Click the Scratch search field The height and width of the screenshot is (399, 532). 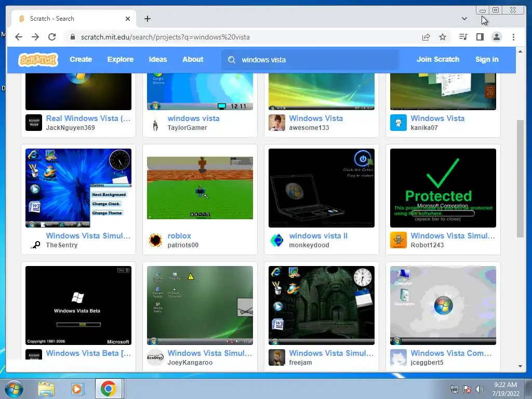pyautogui.click(x=310, y=60)
